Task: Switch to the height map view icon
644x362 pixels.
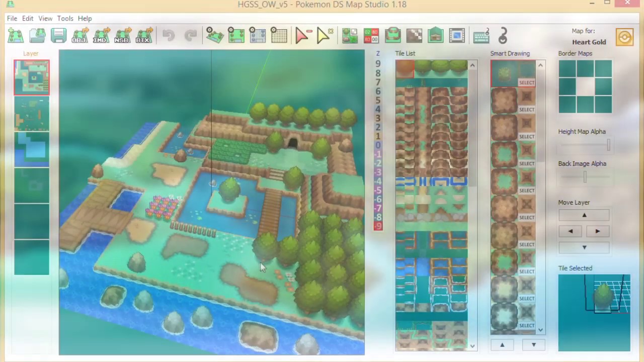Action: 258,36
